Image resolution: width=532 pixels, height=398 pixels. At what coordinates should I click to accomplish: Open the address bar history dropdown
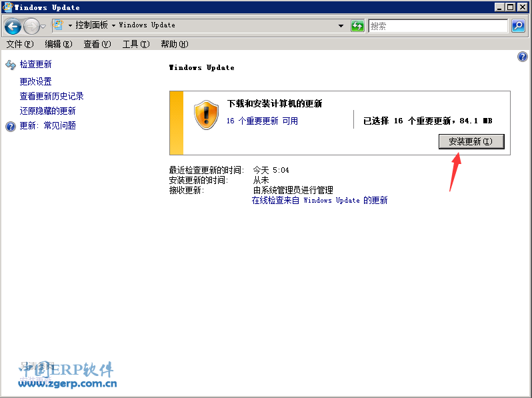point(341,26)
